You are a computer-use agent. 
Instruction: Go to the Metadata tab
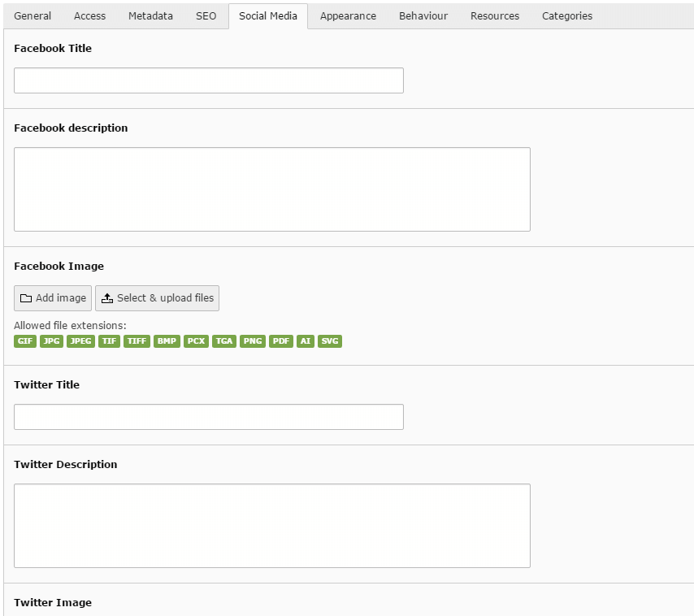coord(150,16)
